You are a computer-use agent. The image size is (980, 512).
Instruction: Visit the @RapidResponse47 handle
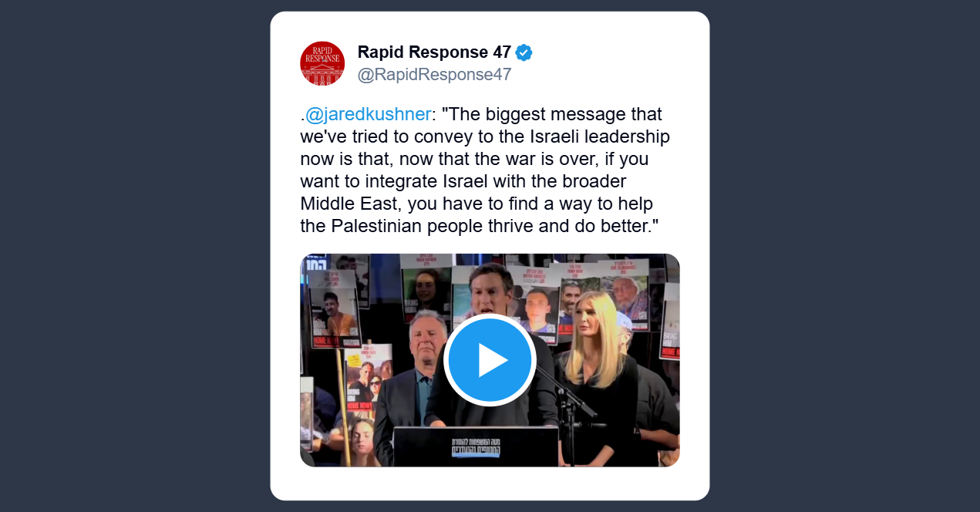pos(434,75)
